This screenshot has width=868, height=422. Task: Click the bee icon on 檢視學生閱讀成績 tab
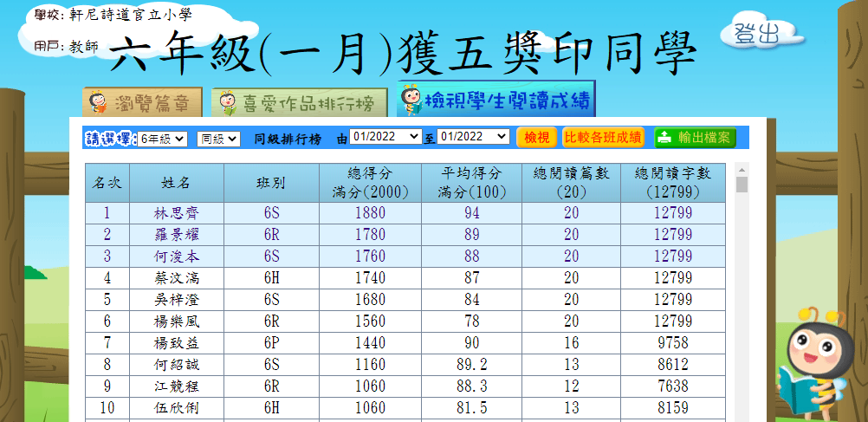tap(411, 100)
